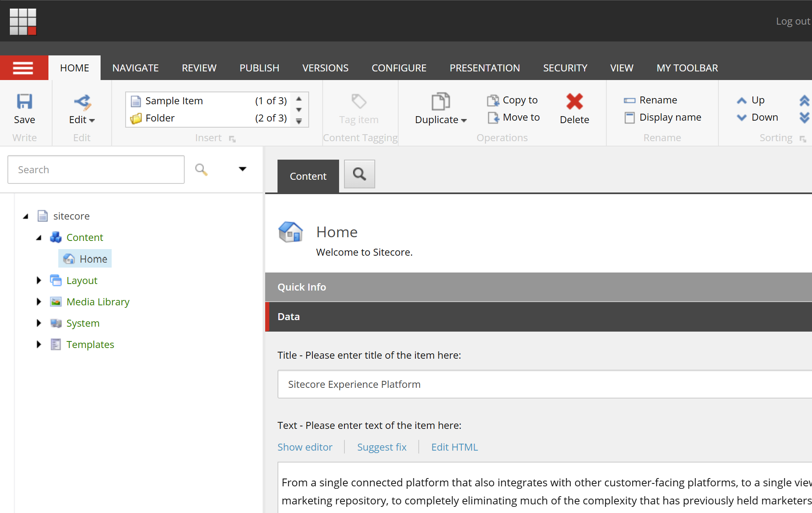Viewport: 812px width, 513px height.
Task: Click the Save floppy disk icon
Action: pos(25,101)
